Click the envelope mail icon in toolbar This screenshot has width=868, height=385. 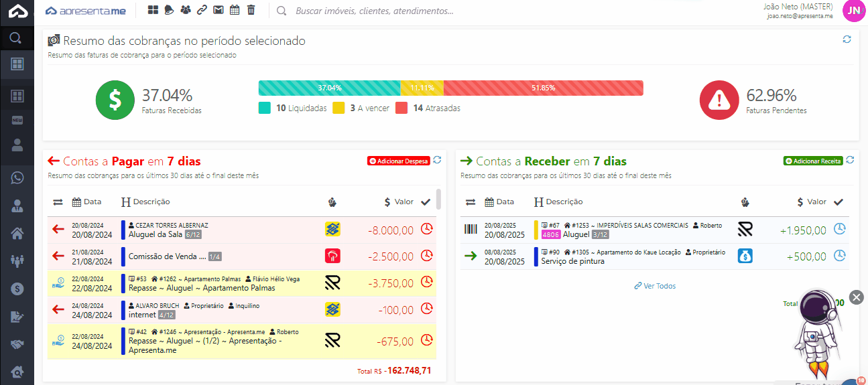pos(218,10)
